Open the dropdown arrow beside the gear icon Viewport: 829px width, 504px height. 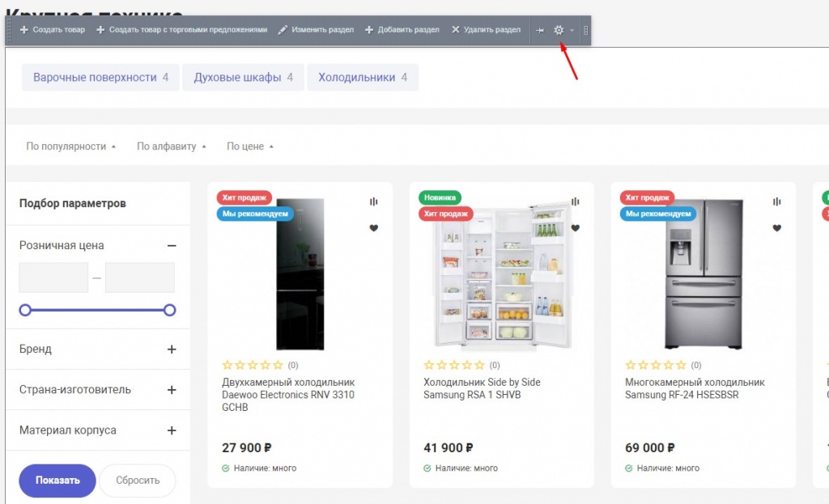pos(572,31)
